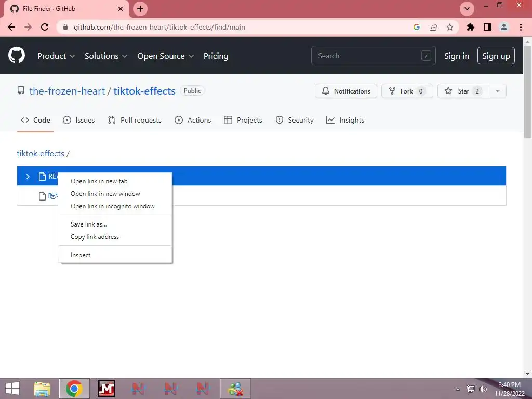Click the volume speaker tray icon
532x399 pixels.
483,389
